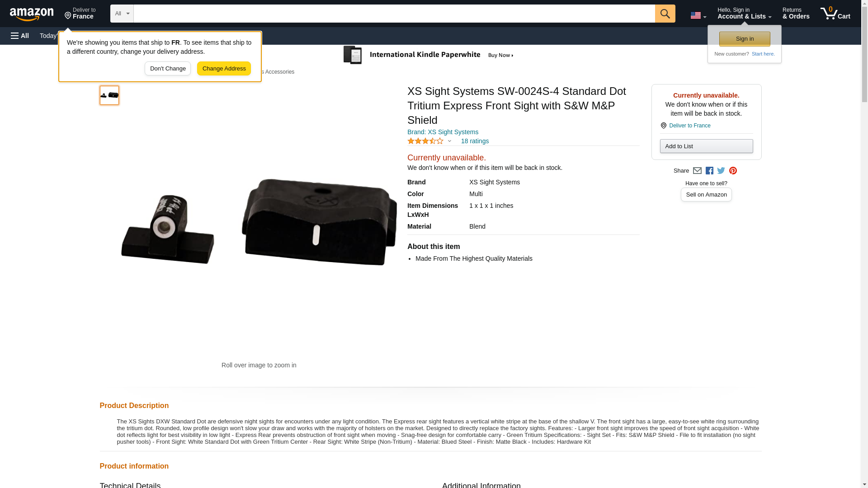Share product on Twitter

tap(721, 171)
